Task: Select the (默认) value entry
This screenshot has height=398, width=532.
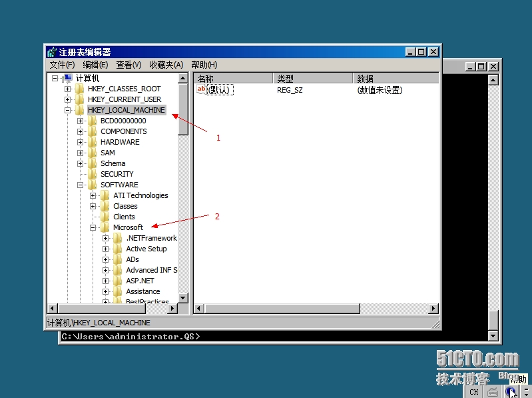Action: click(x=220, y=90)
